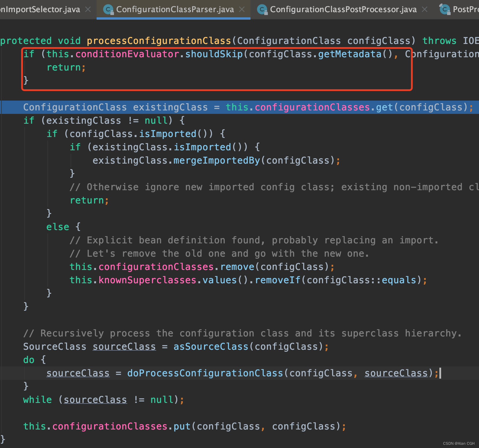Open the partially visible PostPro tab

(x=466, y=10)
